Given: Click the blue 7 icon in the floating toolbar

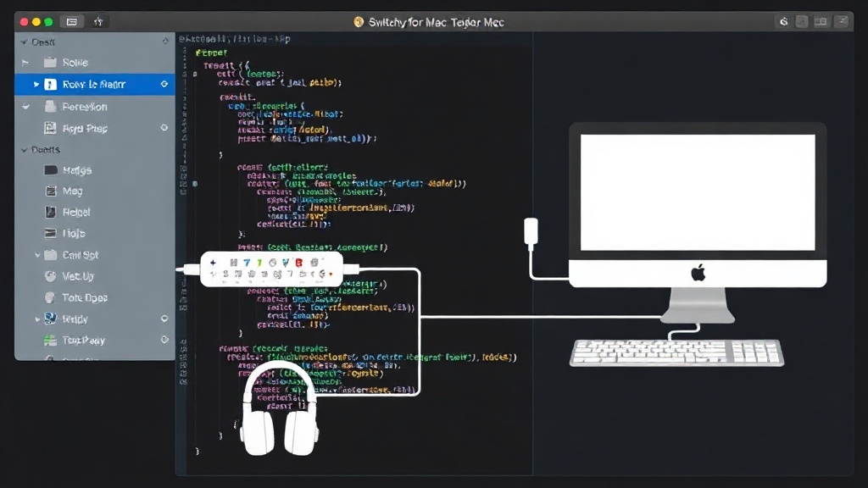Looking at the screenshot, I should coord(247,263).
